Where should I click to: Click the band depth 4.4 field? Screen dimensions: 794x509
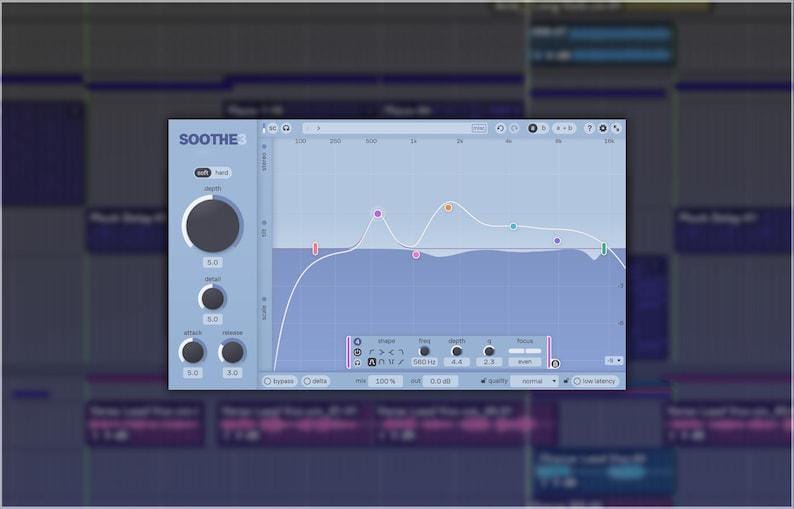click(457, 362)
